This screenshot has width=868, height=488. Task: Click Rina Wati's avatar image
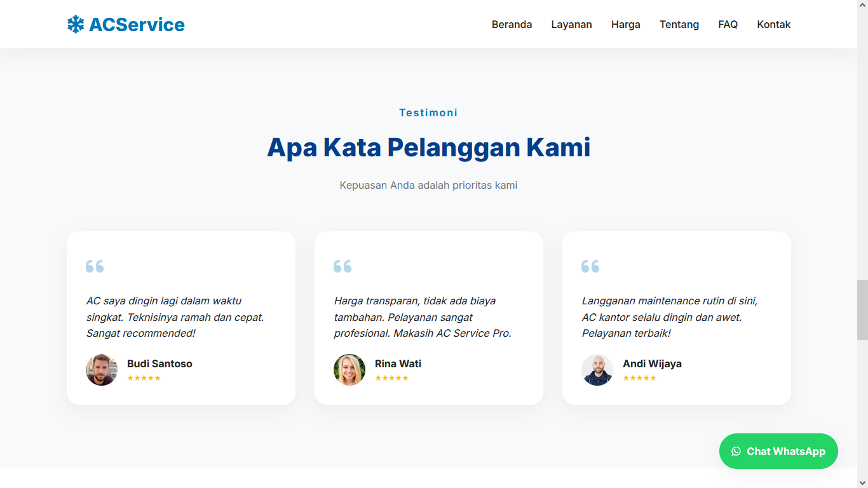349,370
